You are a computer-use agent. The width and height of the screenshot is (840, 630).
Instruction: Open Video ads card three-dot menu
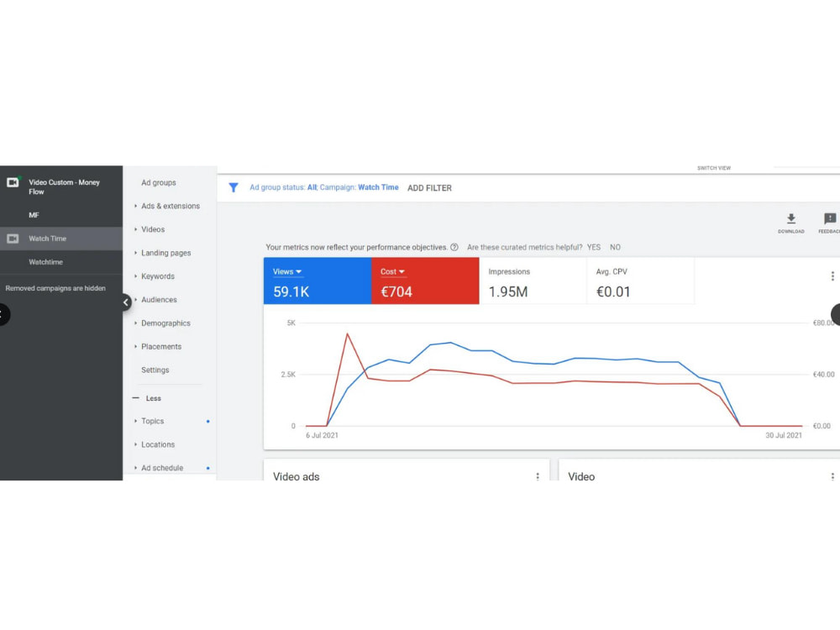pos(538,476)
